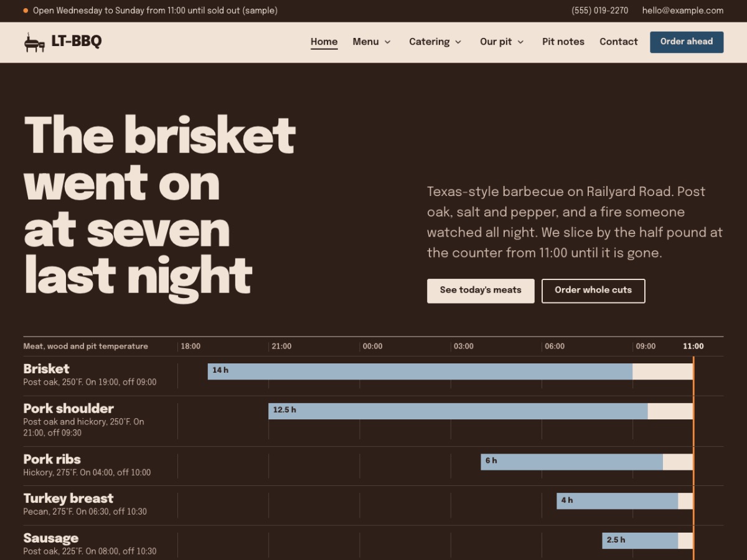
Task: Select the Turkey breast row heading
Action: point(68,498)
